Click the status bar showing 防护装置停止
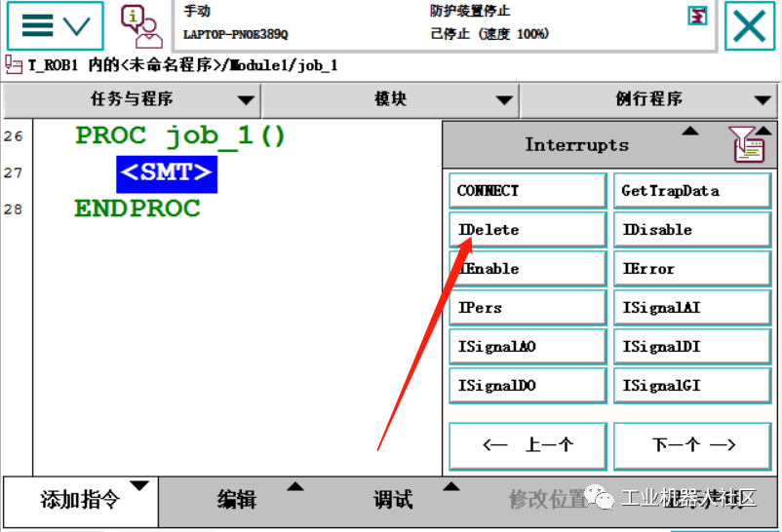Viewport: 782px width, 532px height. point(444,24)
